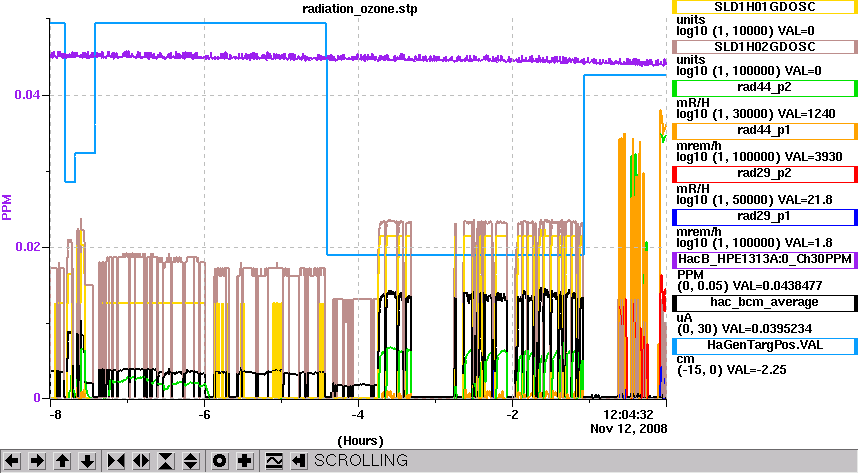Click the 12:04:32 timestamp label

coord(628,414)
